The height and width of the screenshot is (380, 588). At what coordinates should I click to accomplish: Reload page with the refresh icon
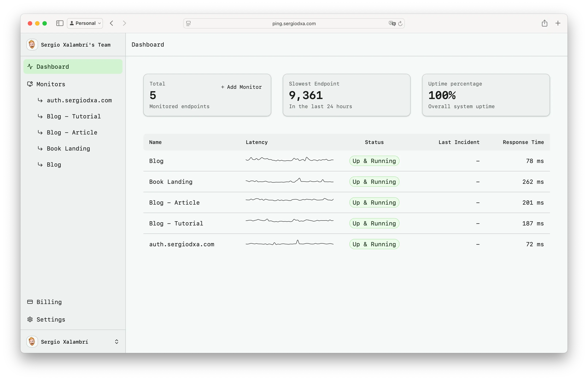[x=400, y=23]
